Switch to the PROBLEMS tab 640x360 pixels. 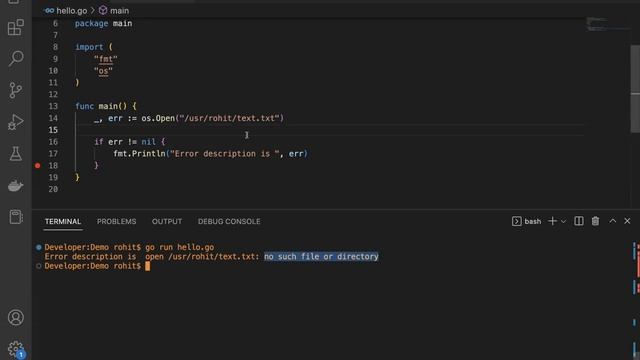coord(116,222)
